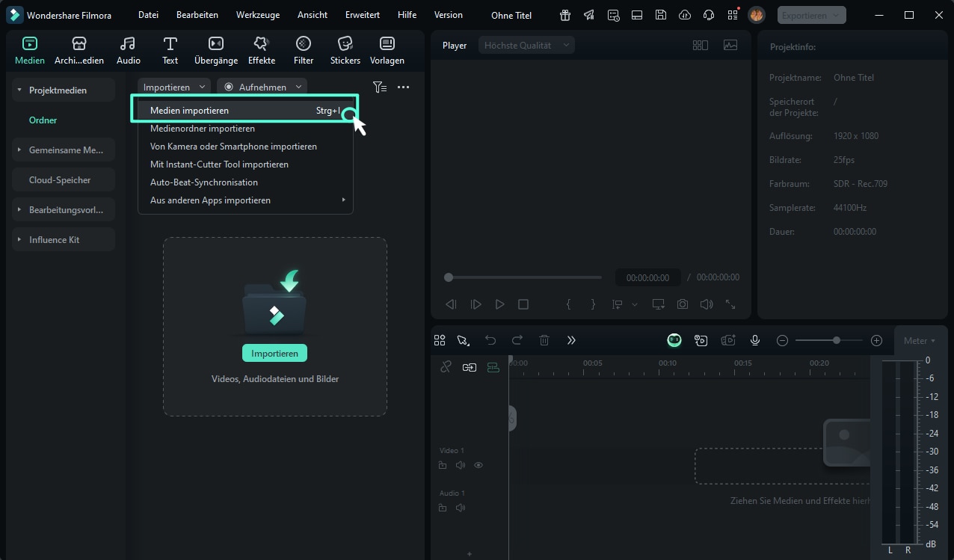Step back one frame in player

451,304
